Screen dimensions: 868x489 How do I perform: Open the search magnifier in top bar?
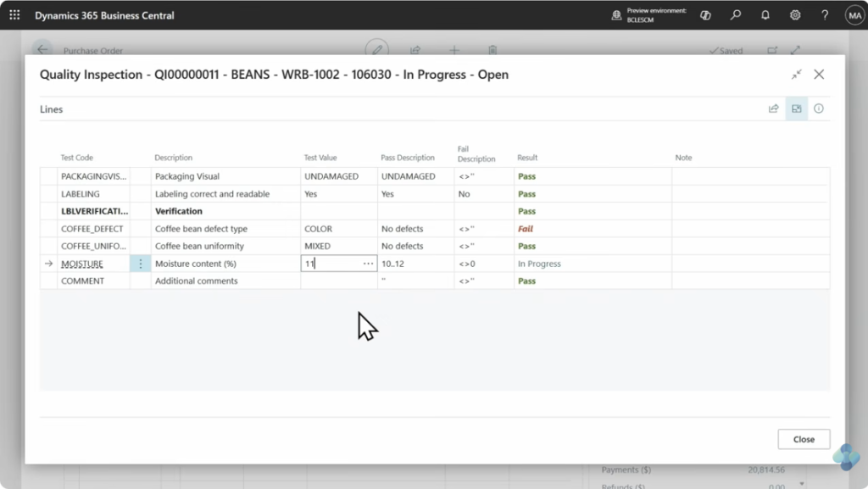point(735,15)
